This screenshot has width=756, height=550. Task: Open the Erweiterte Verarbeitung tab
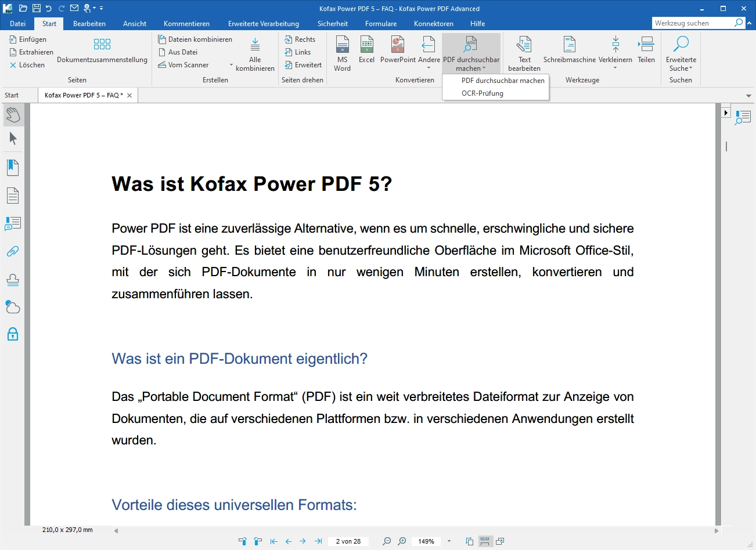pos(264,24)
